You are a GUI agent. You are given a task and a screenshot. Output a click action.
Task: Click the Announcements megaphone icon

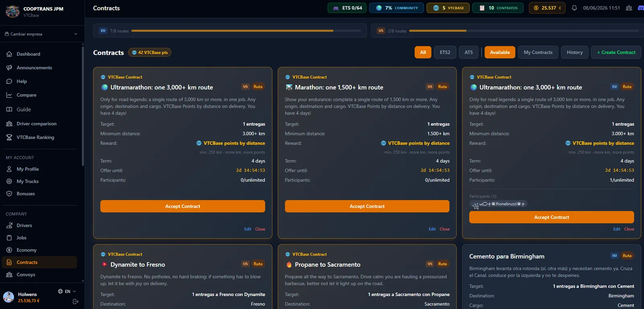[x=9, y=68]
